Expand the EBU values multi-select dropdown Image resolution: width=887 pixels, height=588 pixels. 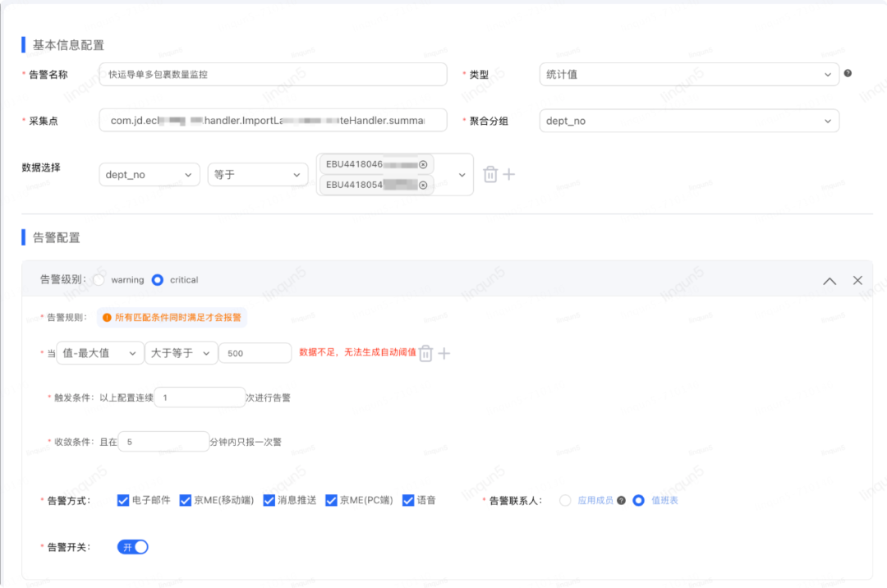coord(462,175)
